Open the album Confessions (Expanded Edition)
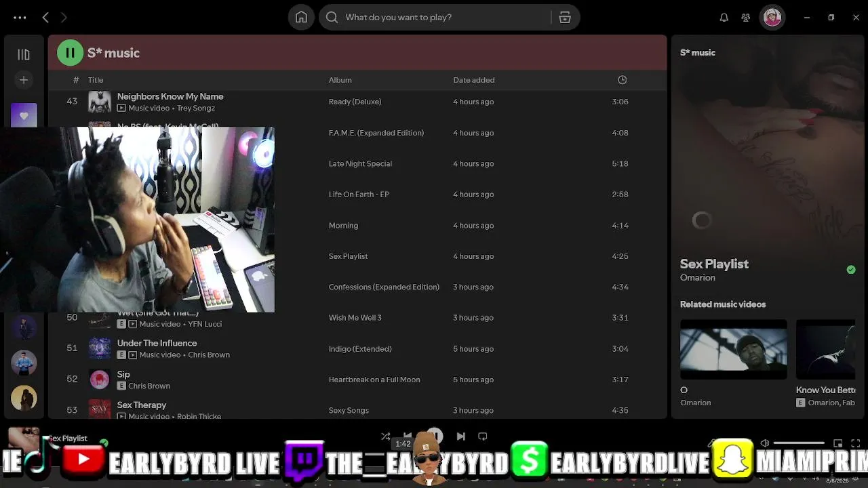Viewport: 868px width, 488px height. coord(384,287)
